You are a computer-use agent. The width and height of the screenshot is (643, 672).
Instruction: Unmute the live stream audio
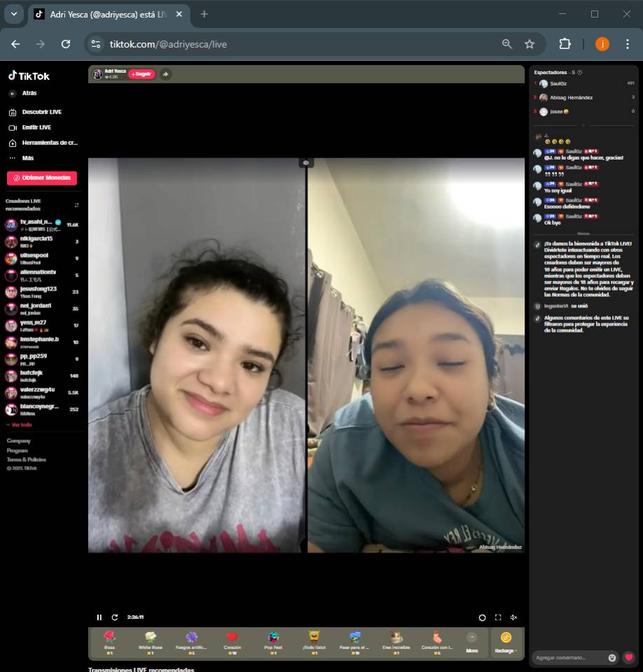[513, 617]
